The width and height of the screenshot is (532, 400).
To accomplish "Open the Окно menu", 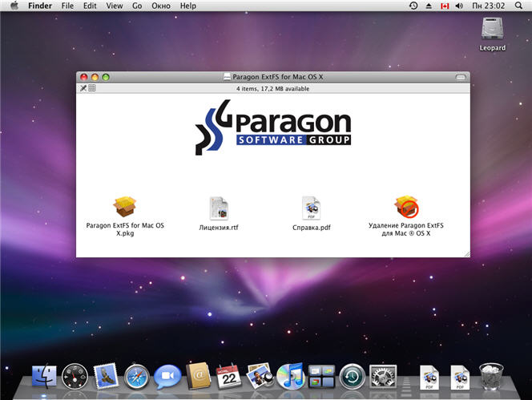I will tap(161, 6).
